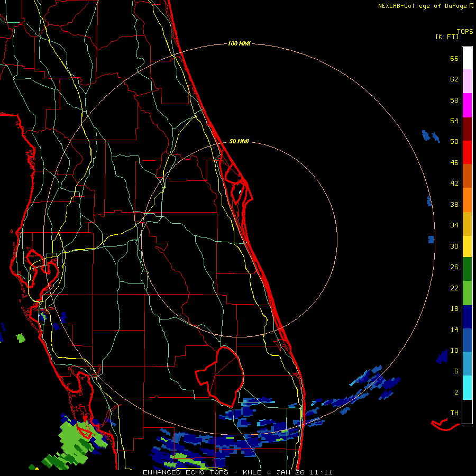Image resolution: width=476 pixels, height=476 pixels.
Task: Click the 46 legend value
Action: pos(454,163)
